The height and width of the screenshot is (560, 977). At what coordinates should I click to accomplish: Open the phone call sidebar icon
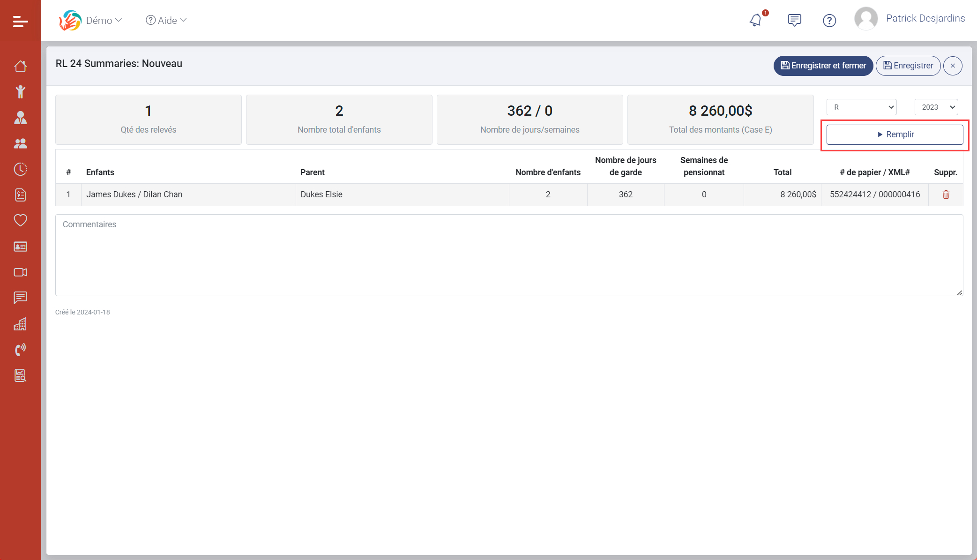pos(20,350)
